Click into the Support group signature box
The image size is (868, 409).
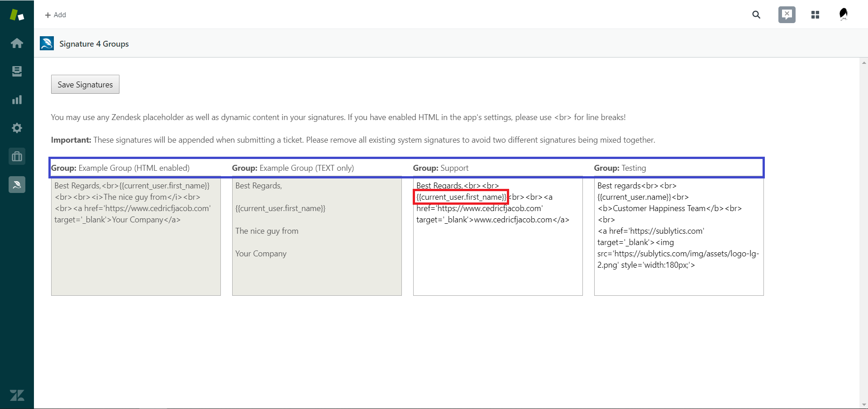point(497,258)
